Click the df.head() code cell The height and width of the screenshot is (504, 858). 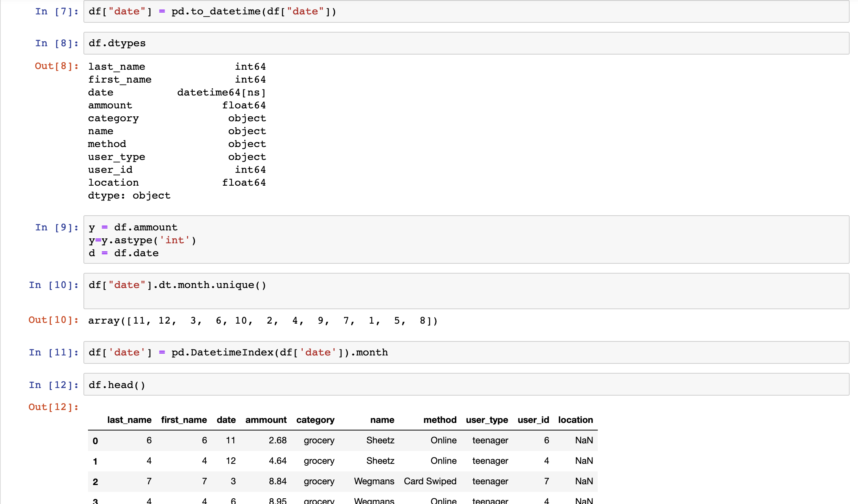pos(466,385)
